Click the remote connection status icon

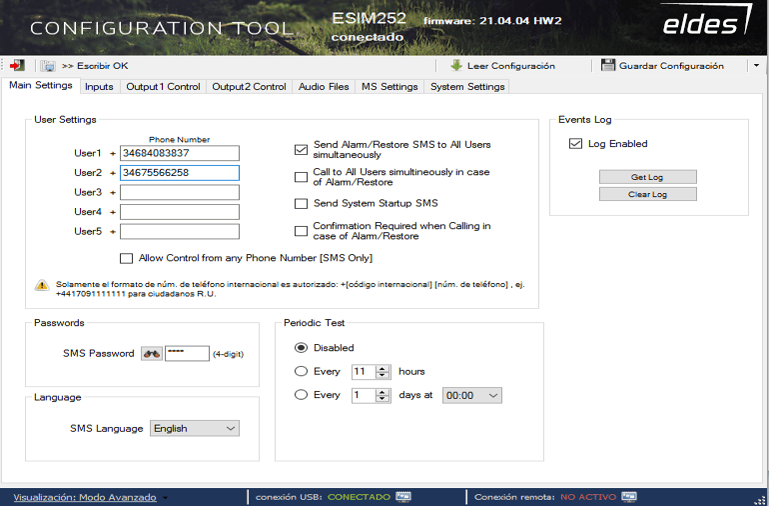point(629,497)
